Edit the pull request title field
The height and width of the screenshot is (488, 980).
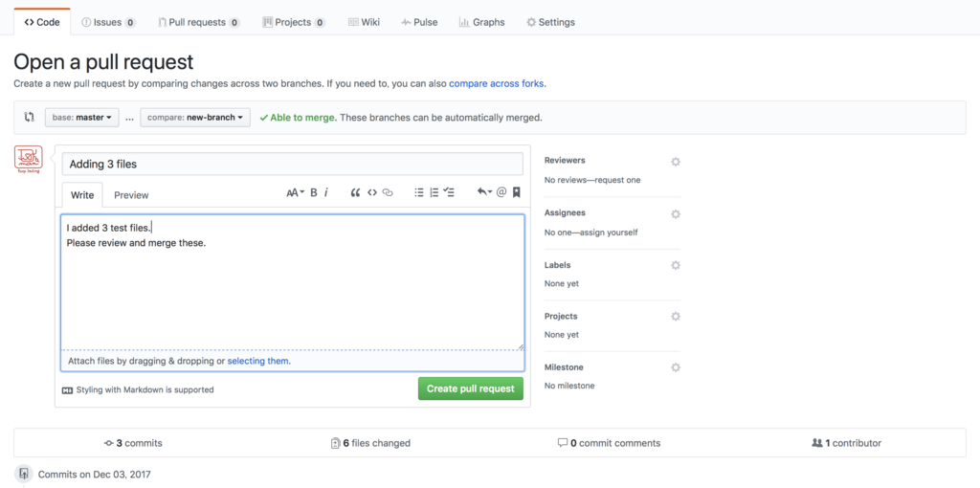click(x=293, y=165)
